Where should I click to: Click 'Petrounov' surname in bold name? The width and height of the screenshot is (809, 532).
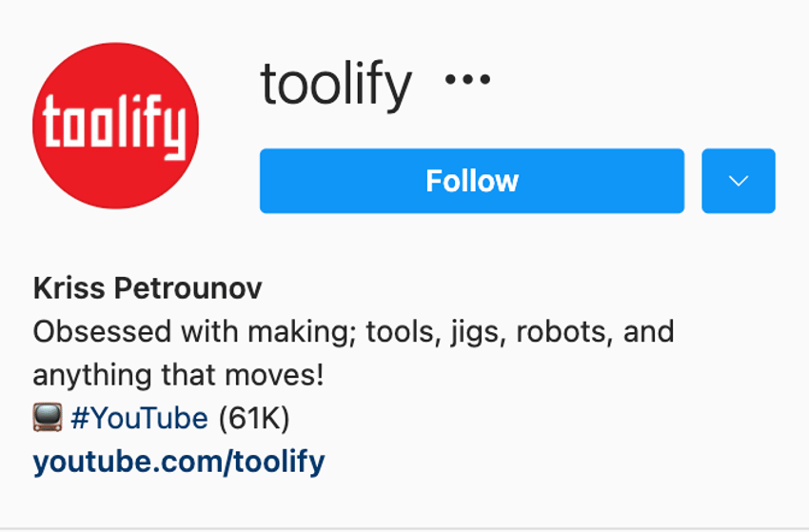pyautogui.click(x=188, y=288)
